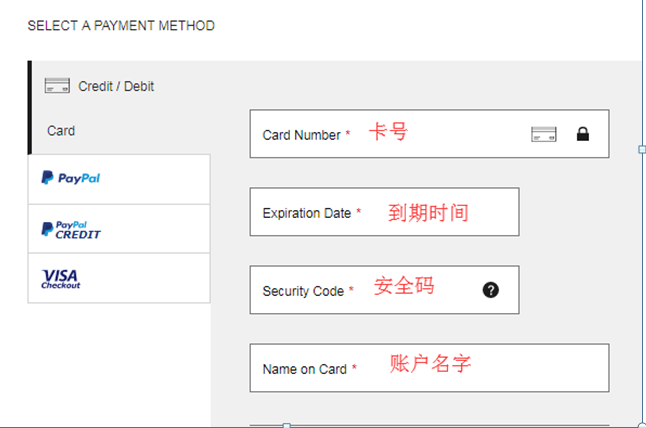Click the SELECT A PAYMENT METHOD heading

121,26
